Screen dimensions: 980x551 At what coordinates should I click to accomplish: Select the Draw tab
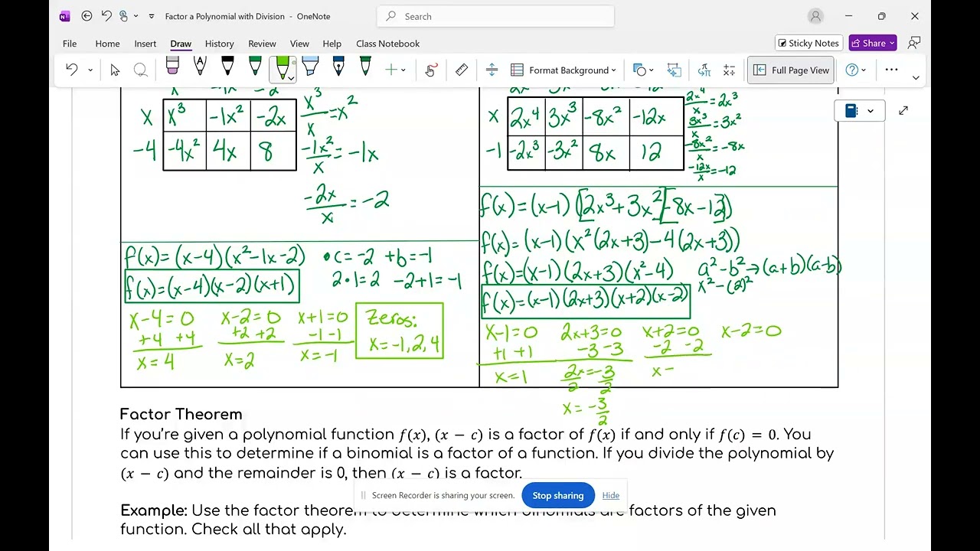[181, 44]
